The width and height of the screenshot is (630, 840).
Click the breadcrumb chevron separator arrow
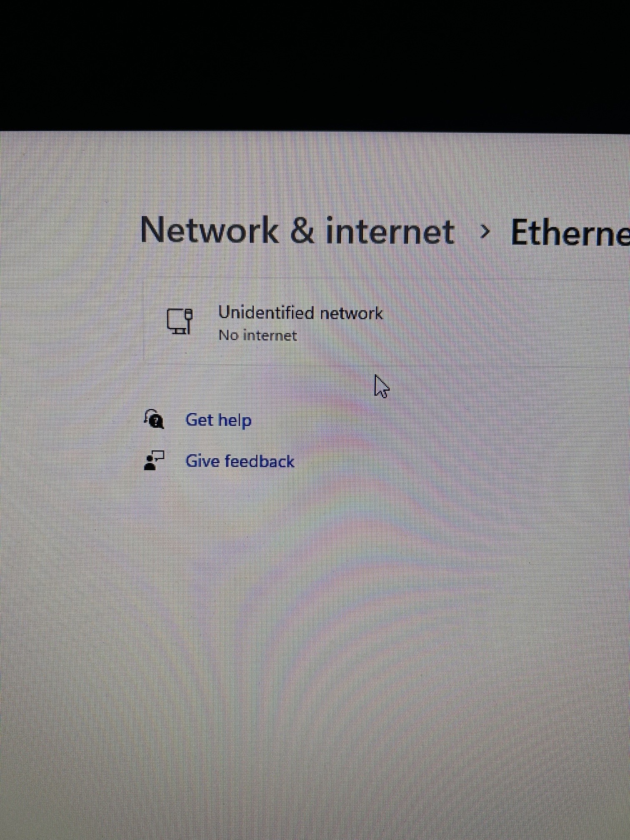pyautogui.click(x=484, y=232)
